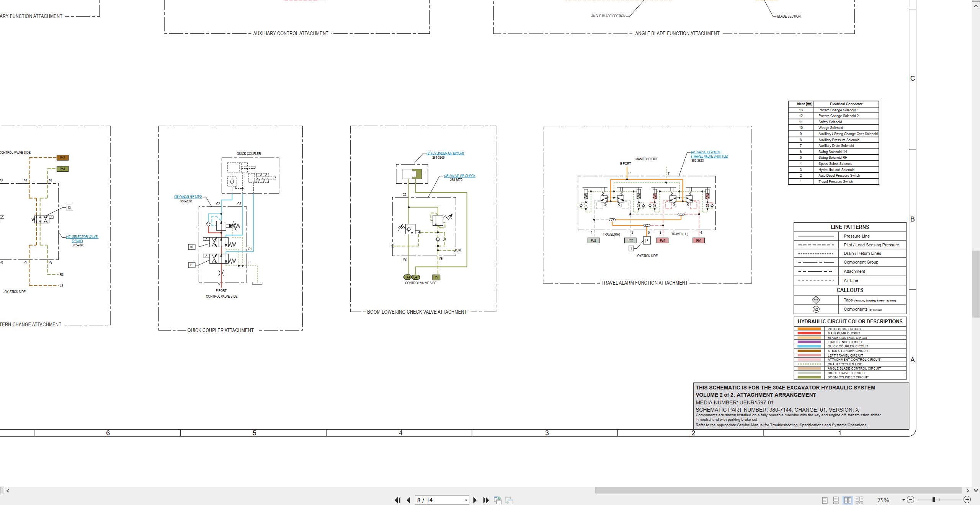This screenshot has height=505, width=980.
Task: Click connector callout 13 on selector valve
Action: 69,208
